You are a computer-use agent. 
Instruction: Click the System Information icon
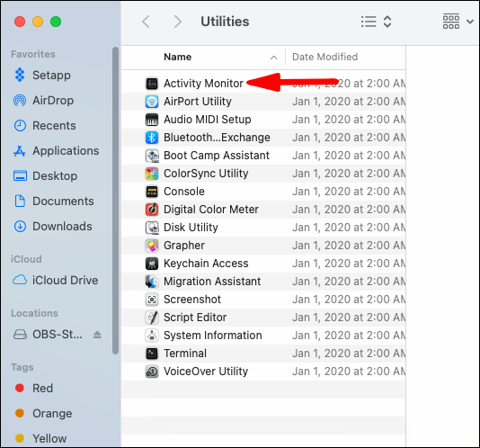pyautogui.click(x=152, y=336)
